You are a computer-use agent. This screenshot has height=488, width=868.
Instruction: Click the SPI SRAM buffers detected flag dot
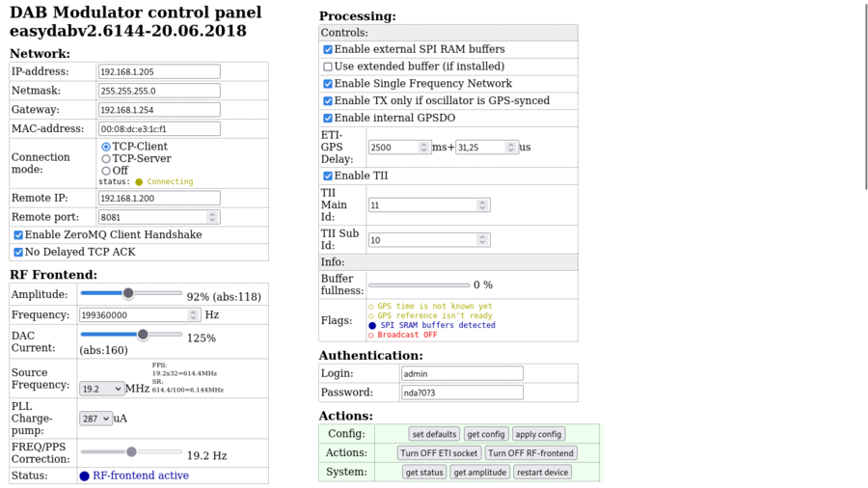(372, 326)
